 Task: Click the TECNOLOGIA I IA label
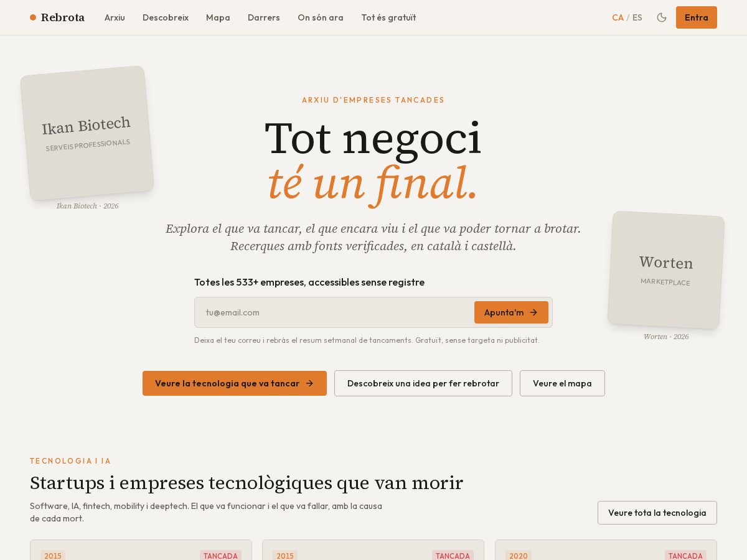tap(70, 461)
